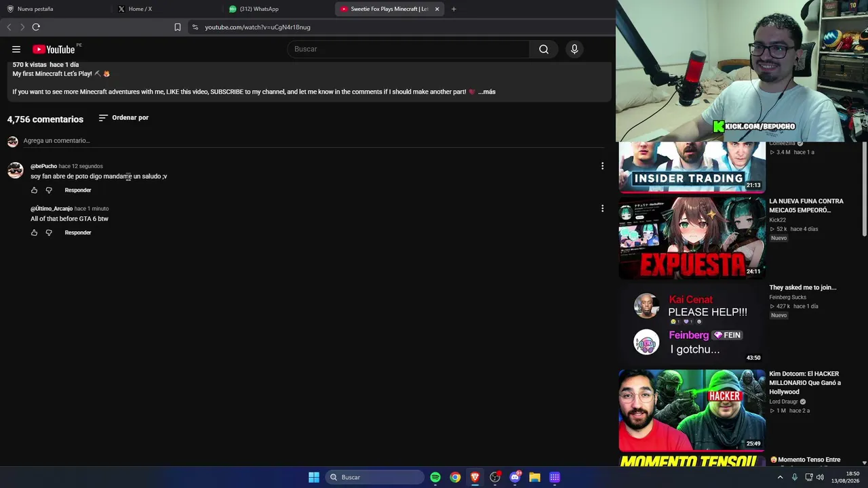Open the Ordenar por sort dropdown
868x488 pixels.
click(x=123, y=118)
